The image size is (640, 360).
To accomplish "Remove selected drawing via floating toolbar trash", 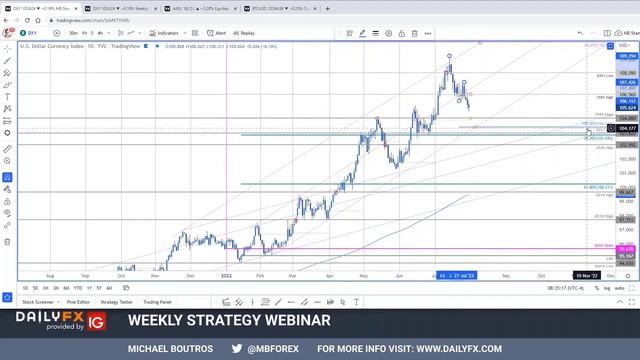I will click(x=415, y=33).
